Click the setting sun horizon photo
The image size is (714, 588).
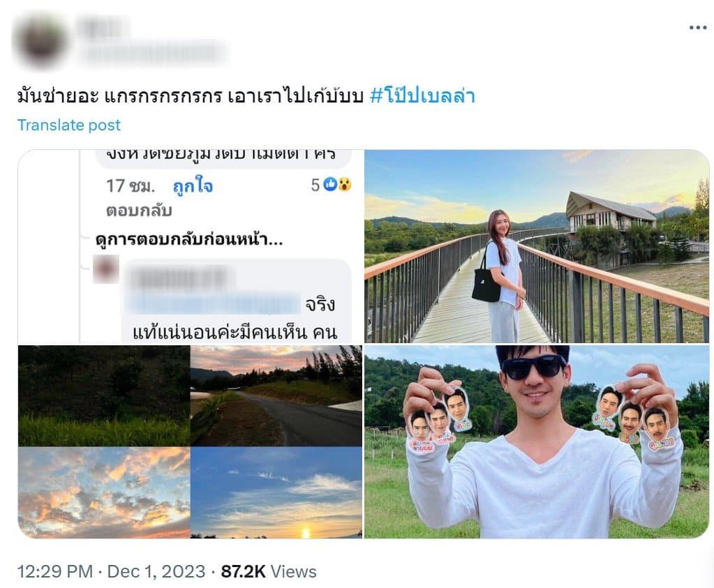(276, 492)
